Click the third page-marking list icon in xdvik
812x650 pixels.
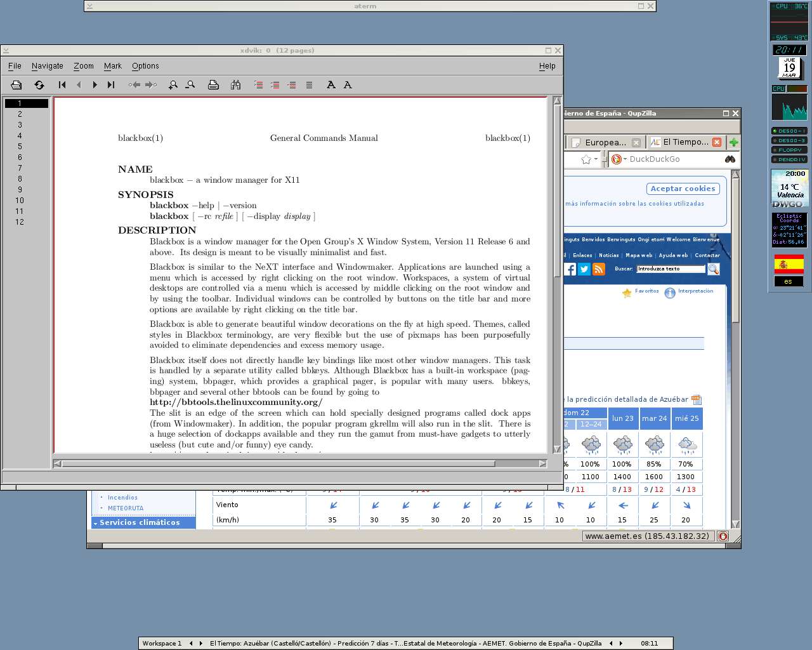(x=292, y=84)
